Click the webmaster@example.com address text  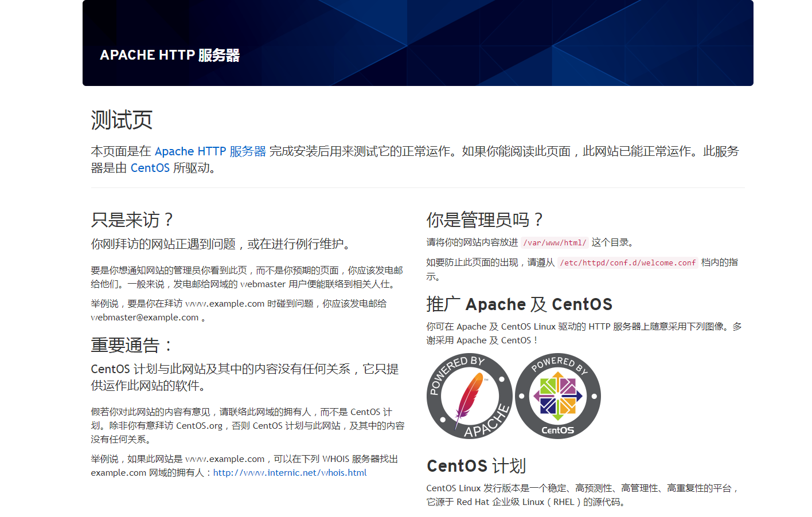tap(145, 318)
